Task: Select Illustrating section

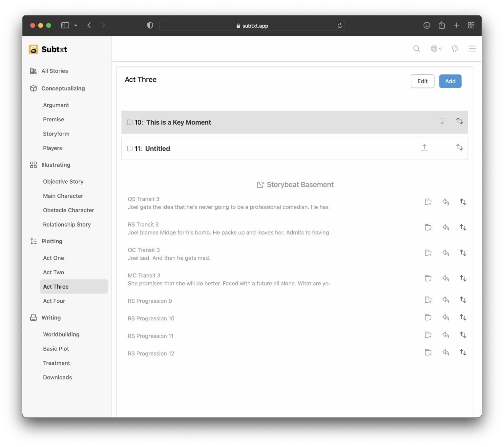Action: (56, 165)
